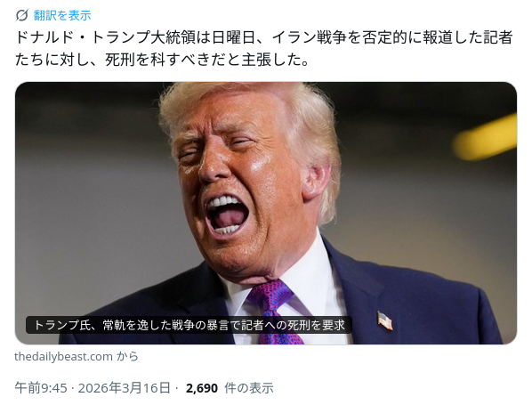
Task: Click the translate icon beside 翻訳を表示
Action: click(x=22, y=15)
